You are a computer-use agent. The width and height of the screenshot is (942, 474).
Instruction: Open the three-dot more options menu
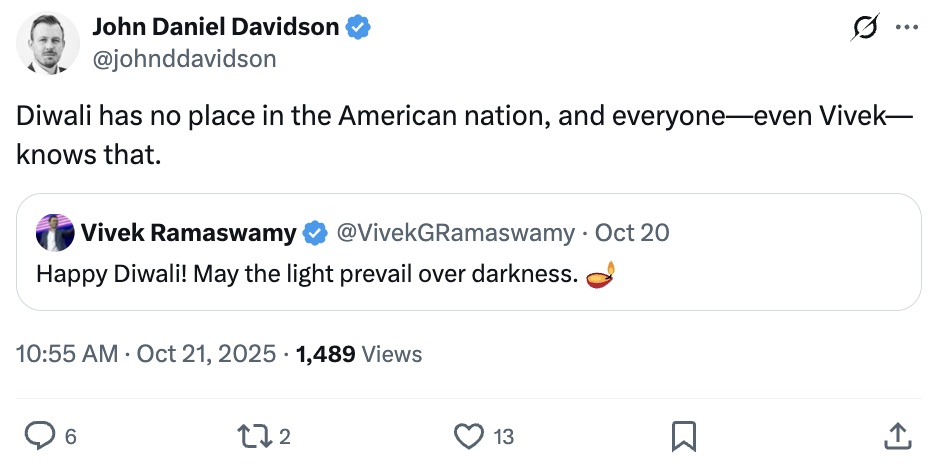click(x=906, y=29)
